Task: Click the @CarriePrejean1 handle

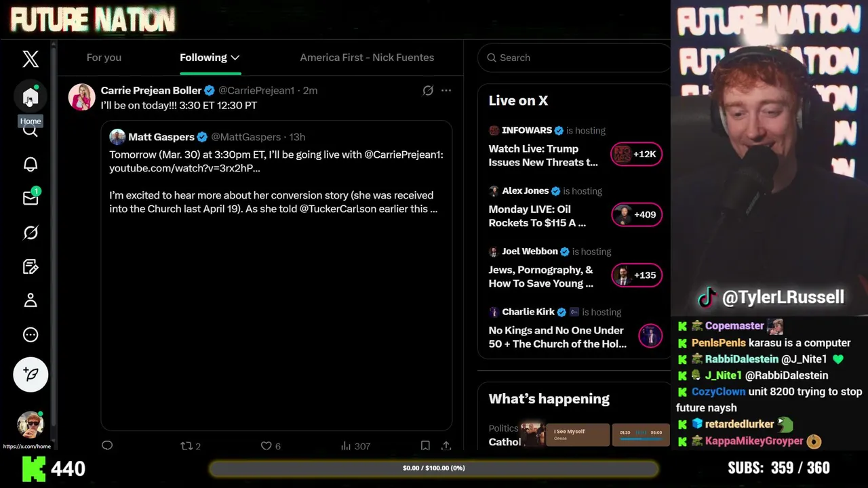Action: tap(256, 90)
